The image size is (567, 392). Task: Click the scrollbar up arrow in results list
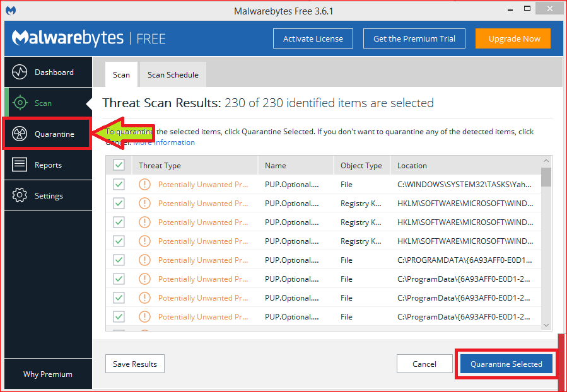[x=546, y=161]
